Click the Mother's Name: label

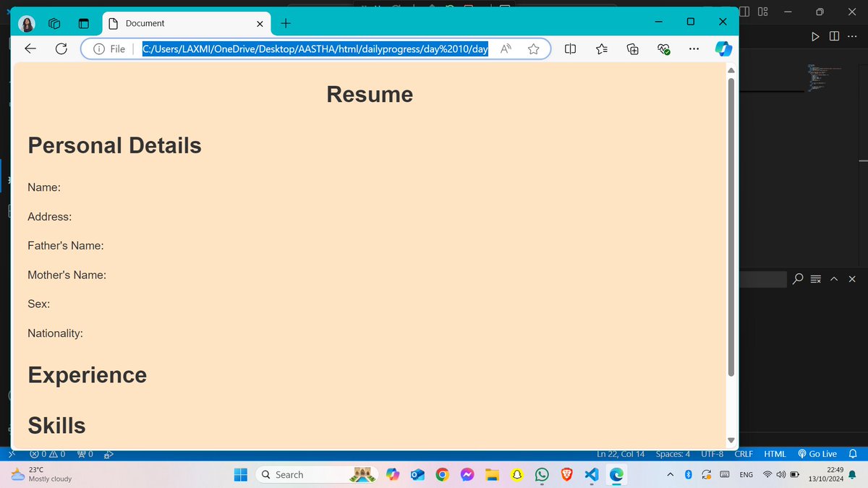tap(67, 275)
